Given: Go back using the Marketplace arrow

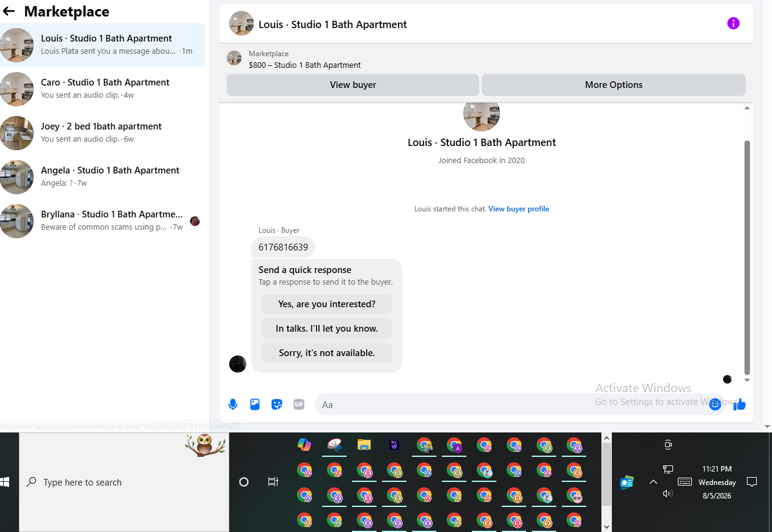Looking at the screenshot, I should pyautogui.click(x=9, y=11).
